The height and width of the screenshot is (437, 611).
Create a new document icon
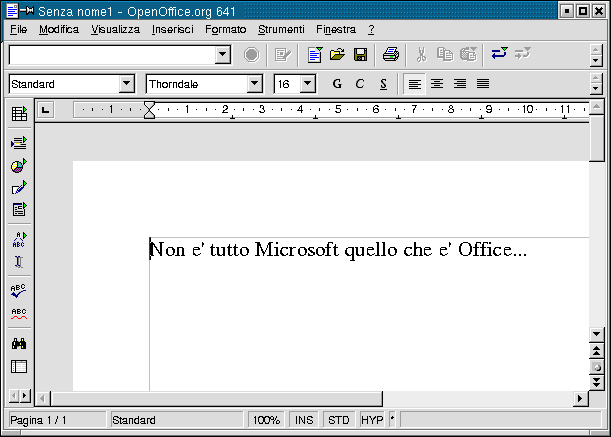point(315,55)
